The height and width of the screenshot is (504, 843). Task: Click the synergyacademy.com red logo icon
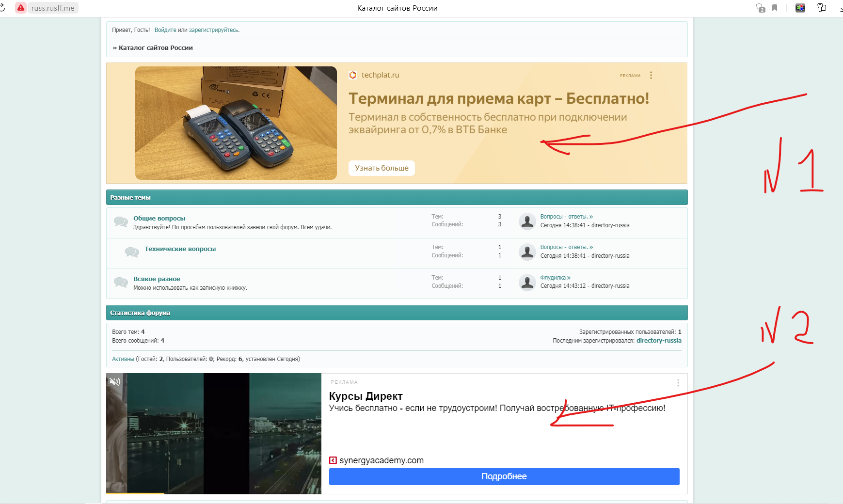point(333,460)
